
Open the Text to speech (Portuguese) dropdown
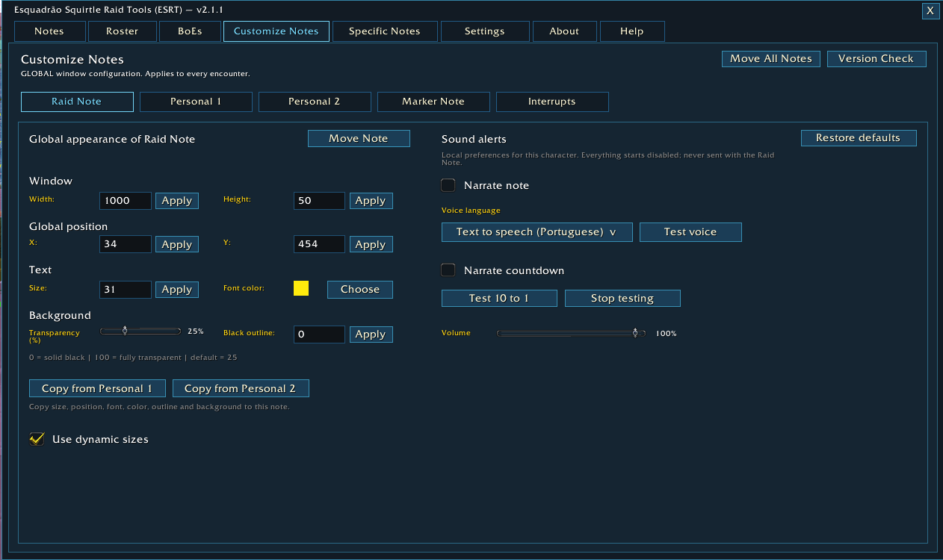pos(537,232)
